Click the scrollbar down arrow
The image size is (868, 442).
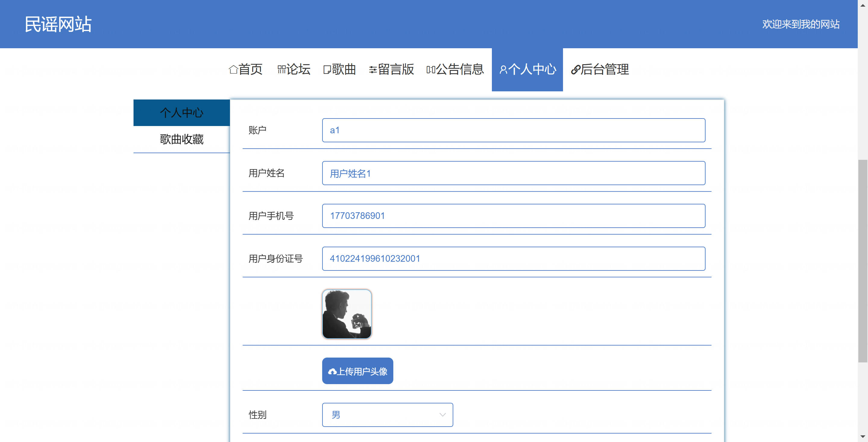[863, 437]
